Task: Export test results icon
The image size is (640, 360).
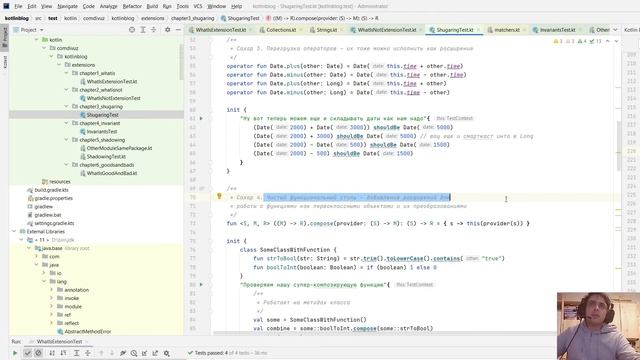Action: point(155,353)
